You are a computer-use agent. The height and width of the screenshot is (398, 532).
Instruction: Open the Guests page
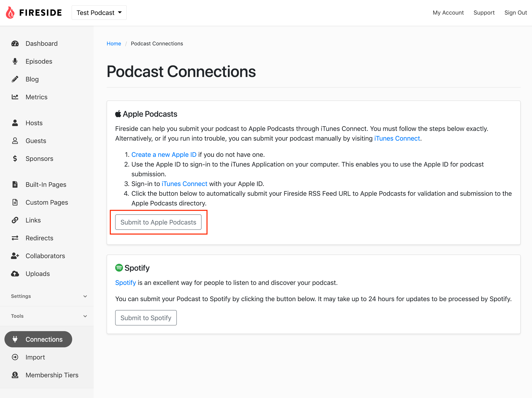click(x=36, y=141)
